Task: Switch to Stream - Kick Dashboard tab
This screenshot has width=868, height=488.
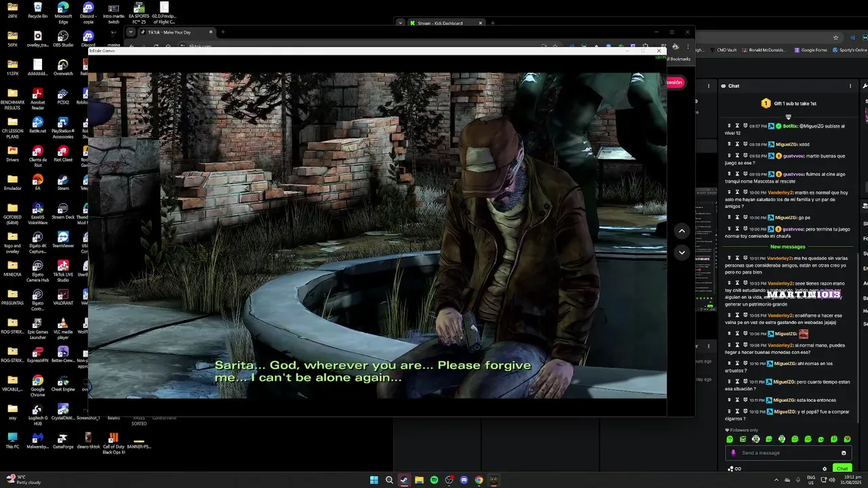Action: click(445, 23)
